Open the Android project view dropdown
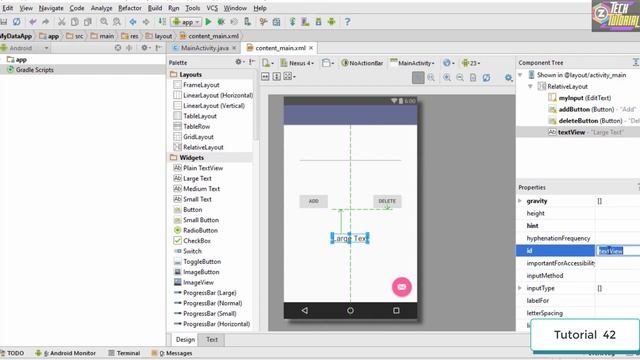The height and width of the screenshot is (360, 640). click(x=24, y=48)
